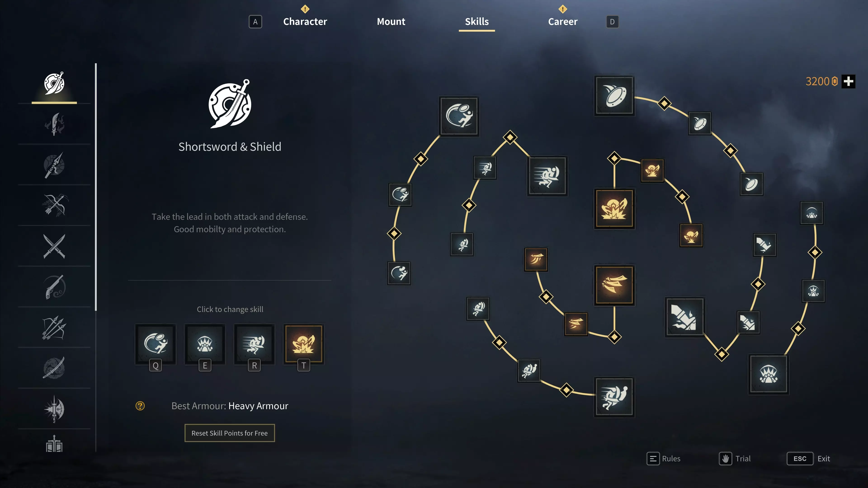Click Reset Skill Points for Free
Image resolution: width=868 pixels, height=488 pixels.
click(x=229, y=433)
